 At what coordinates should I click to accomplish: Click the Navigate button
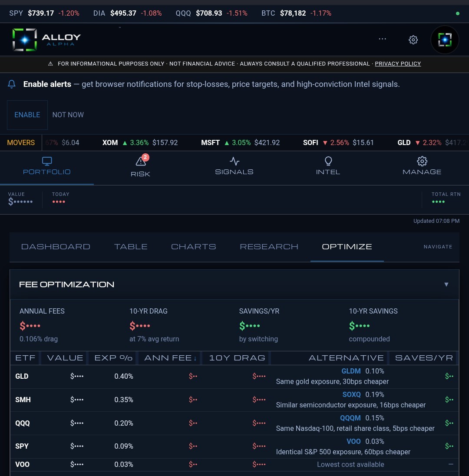click(x=438, y=247)
